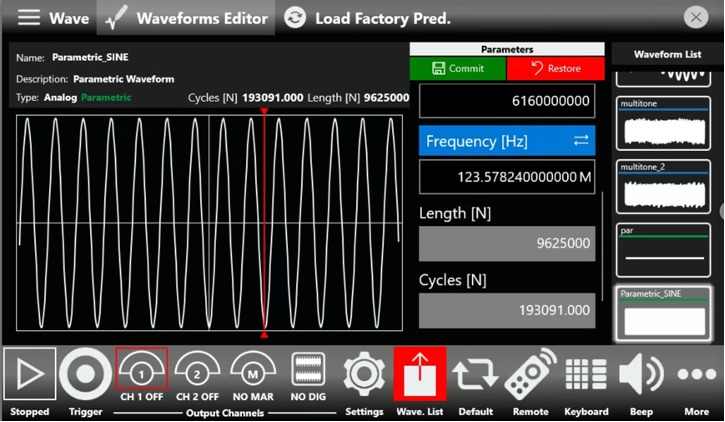Show the on-screen Keyboard
This screenshot has height=422, width=725.
[x=586, y=375]
